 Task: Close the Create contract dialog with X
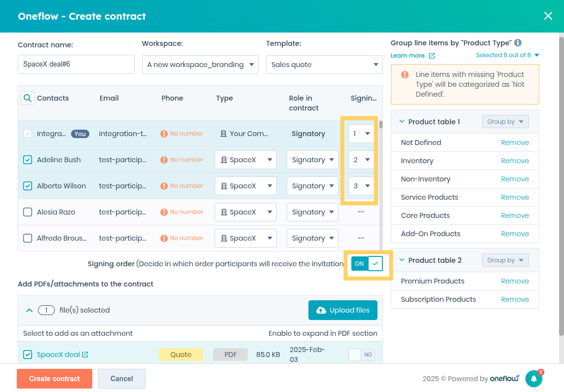click(x=548, y=16)
